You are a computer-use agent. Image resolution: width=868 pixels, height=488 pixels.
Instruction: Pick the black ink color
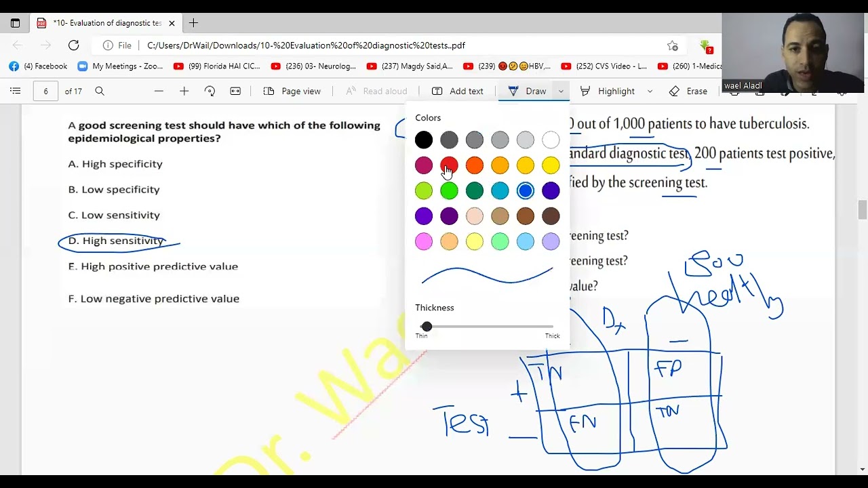tap(424, 140)
